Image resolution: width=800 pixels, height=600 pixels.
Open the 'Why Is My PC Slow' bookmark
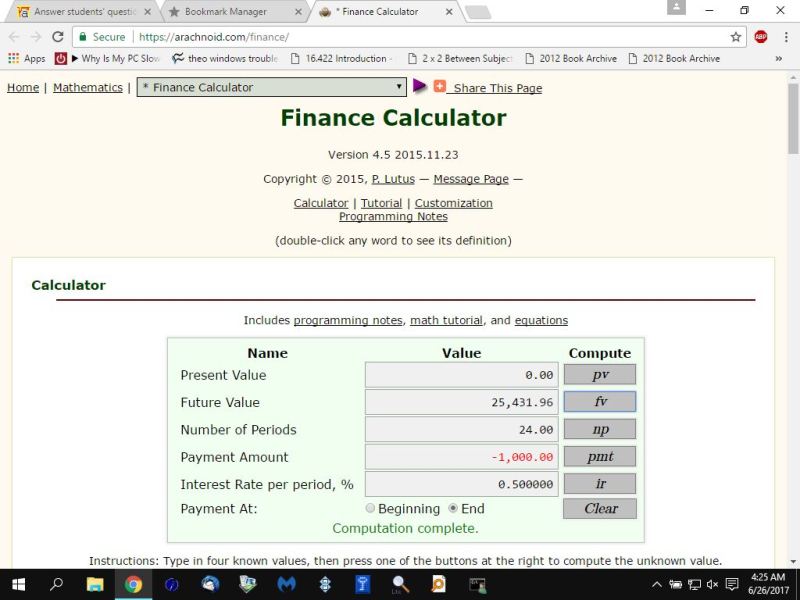(108, 59)
